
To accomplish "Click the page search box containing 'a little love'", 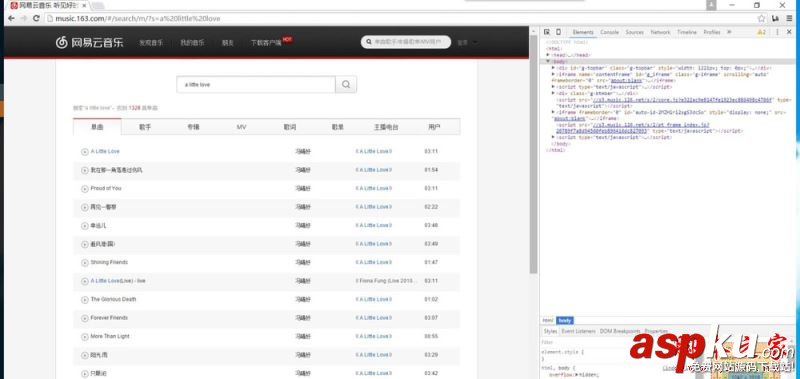I will click(256, 85).
